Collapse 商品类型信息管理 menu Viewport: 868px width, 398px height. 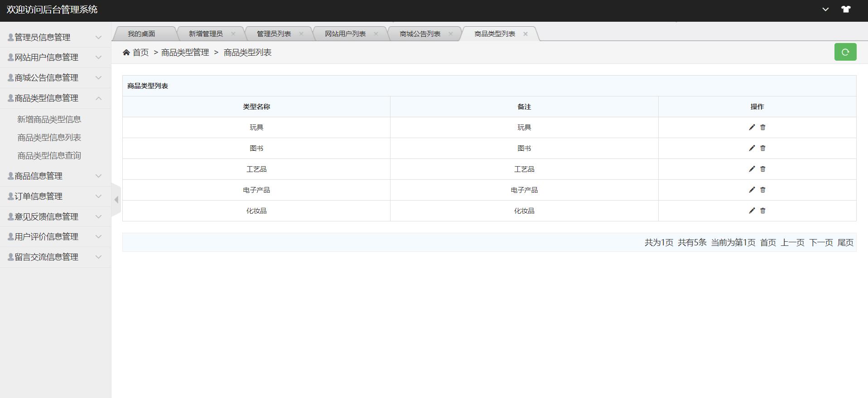click(x=55, y=98)
